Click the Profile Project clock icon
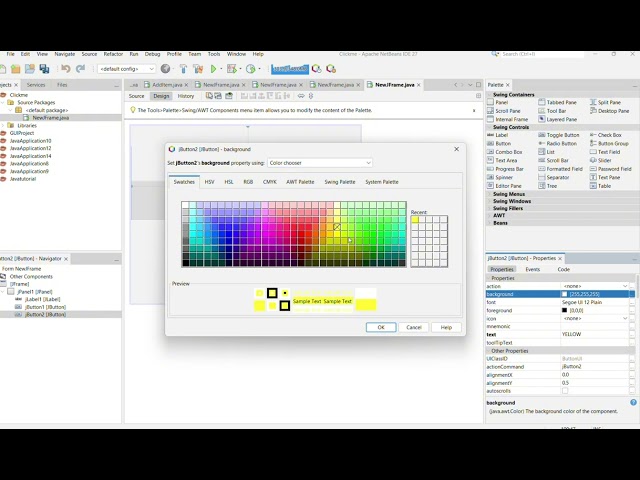The height and width of the screenshot is (480, 640). pos(251,69)
